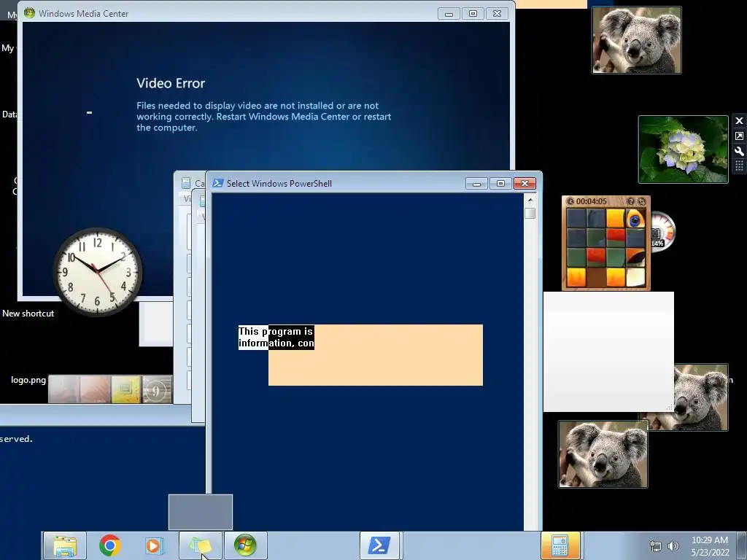The height and width of the screenshot is (560, 747).
Task: Click the koala picture near the taskbar
Action: click(x=603, y=454)
